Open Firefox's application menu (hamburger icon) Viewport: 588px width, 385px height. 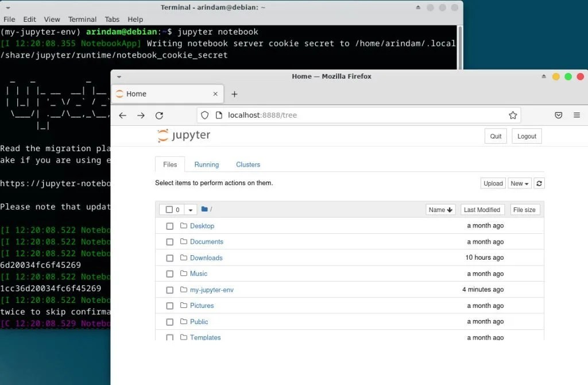click(x=577, y=115)
